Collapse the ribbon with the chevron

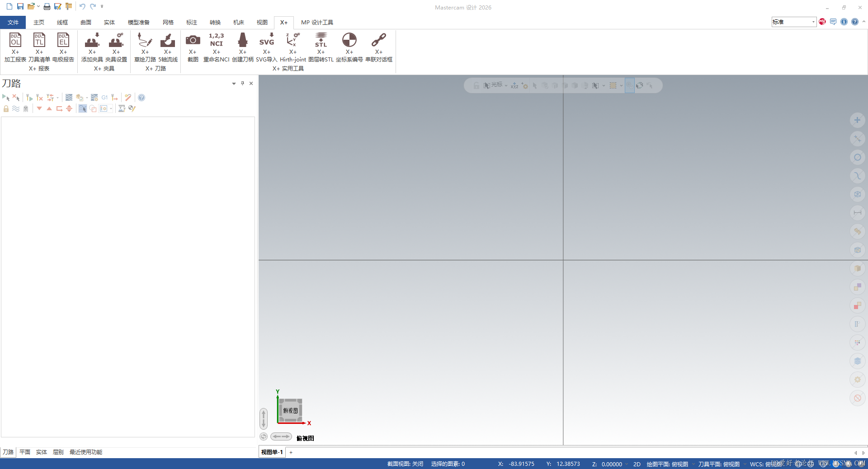[863, 21]
